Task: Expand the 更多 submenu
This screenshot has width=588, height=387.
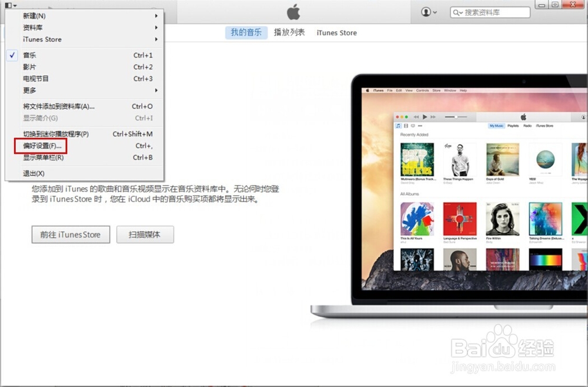Action: (x=85, y=91)
